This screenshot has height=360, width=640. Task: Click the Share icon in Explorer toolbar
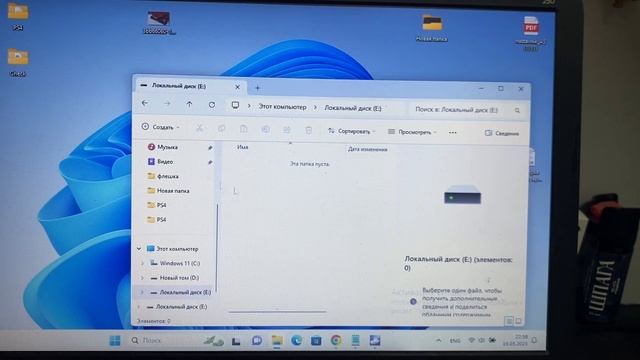coord(287,130)
